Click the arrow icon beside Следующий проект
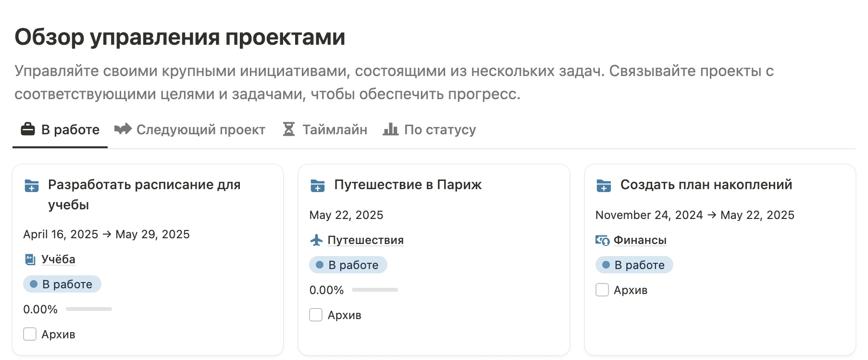This screenshot has height=360, width=868. coord(123,129)
